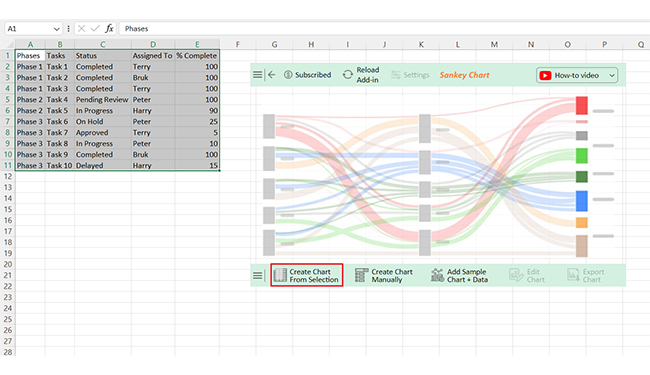
Task: Select column K header
Action: pyautogui.click(x=421, y=44)
